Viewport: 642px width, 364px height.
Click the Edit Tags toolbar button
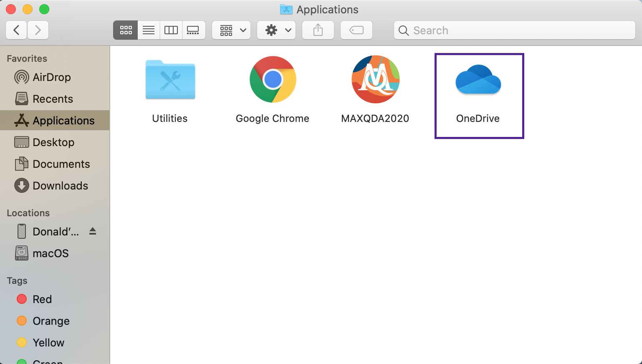(x=356, y=30)
